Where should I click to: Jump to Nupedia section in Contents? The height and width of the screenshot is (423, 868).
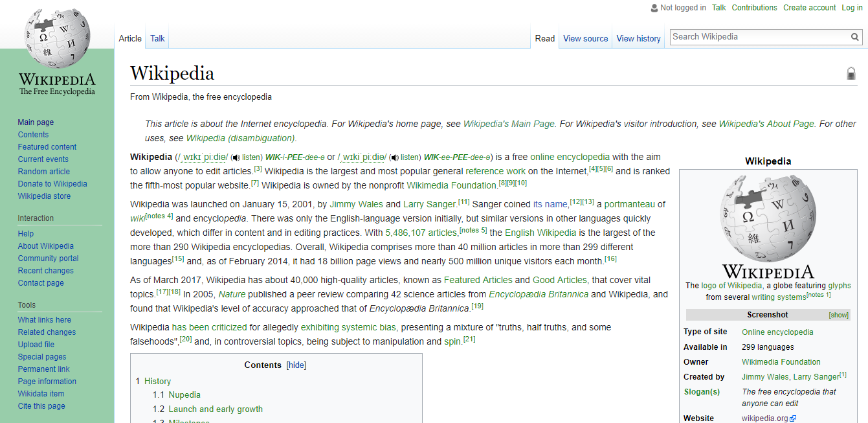(x=184, y=395)
